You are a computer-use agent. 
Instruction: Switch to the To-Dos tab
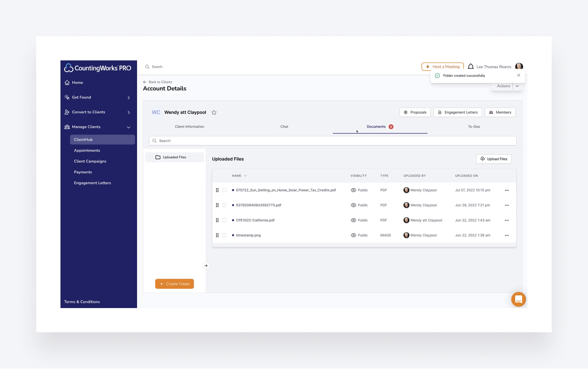coord(474,127)
